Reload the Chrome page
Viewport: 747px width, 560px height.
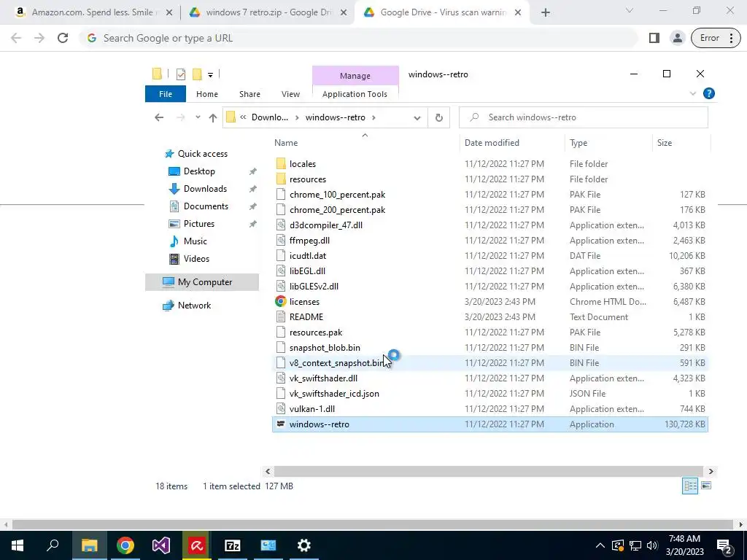point(63,38)
